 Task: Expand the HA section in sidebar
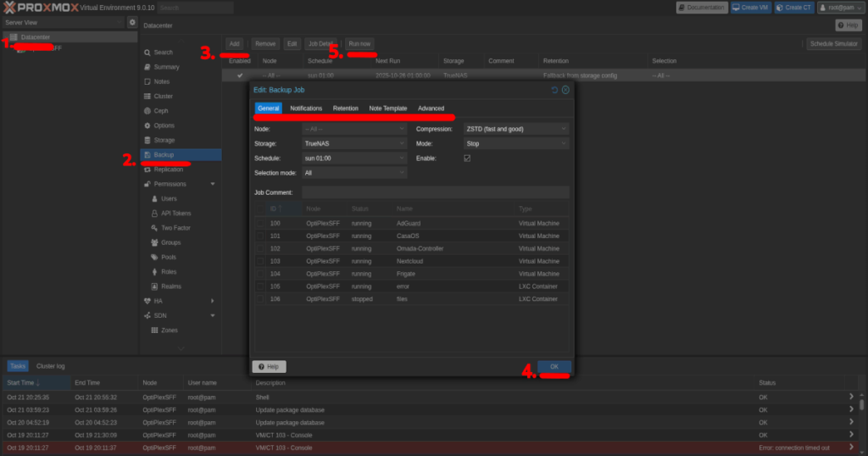pyautogui.click(x=213, y=301)
